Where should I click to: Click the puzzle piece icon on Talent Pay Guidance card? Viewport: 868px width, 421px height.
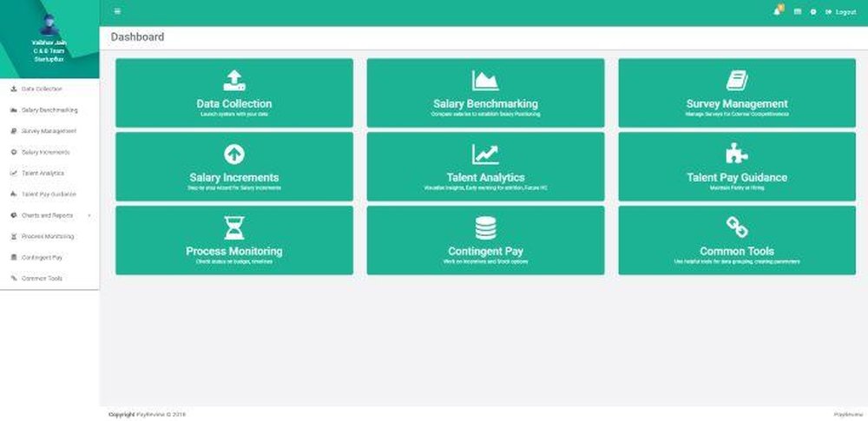(x=737, y=154)
